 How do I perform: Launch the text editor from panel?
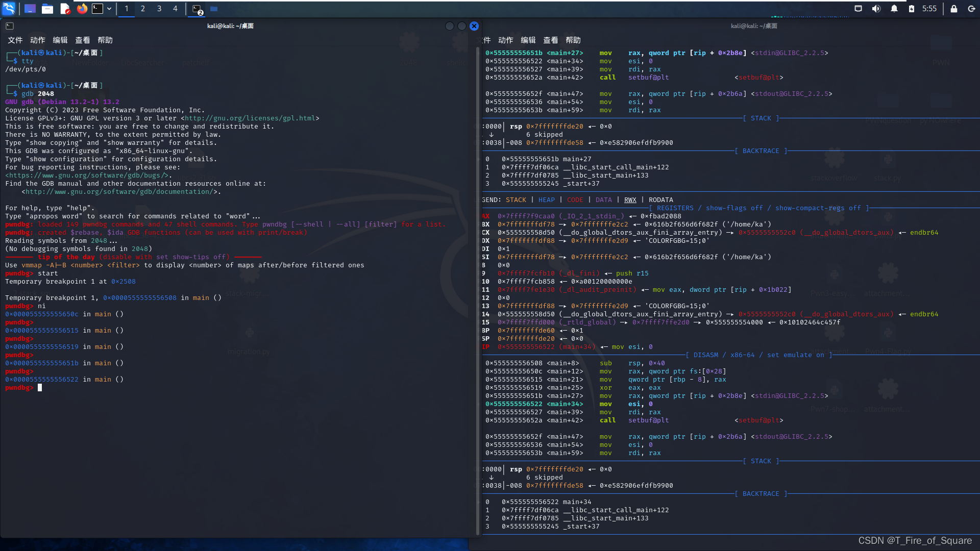pos(65,9)
